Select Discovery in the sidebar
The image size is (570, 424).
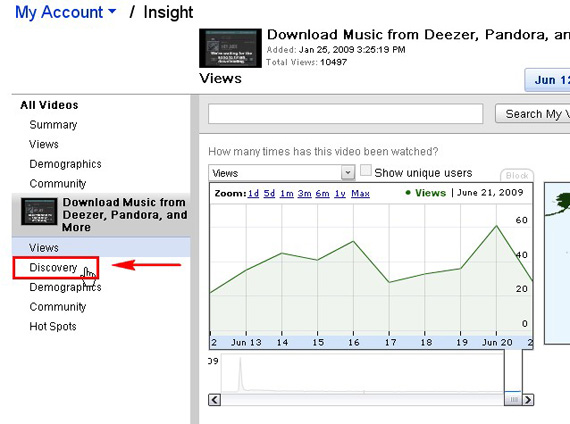(53, 268)
